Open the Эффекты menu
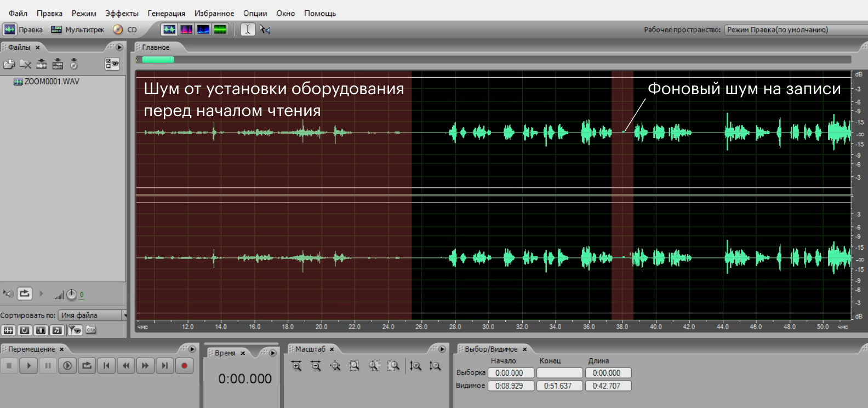Viewport: 868px width, 408px height. tap(122, 13)
